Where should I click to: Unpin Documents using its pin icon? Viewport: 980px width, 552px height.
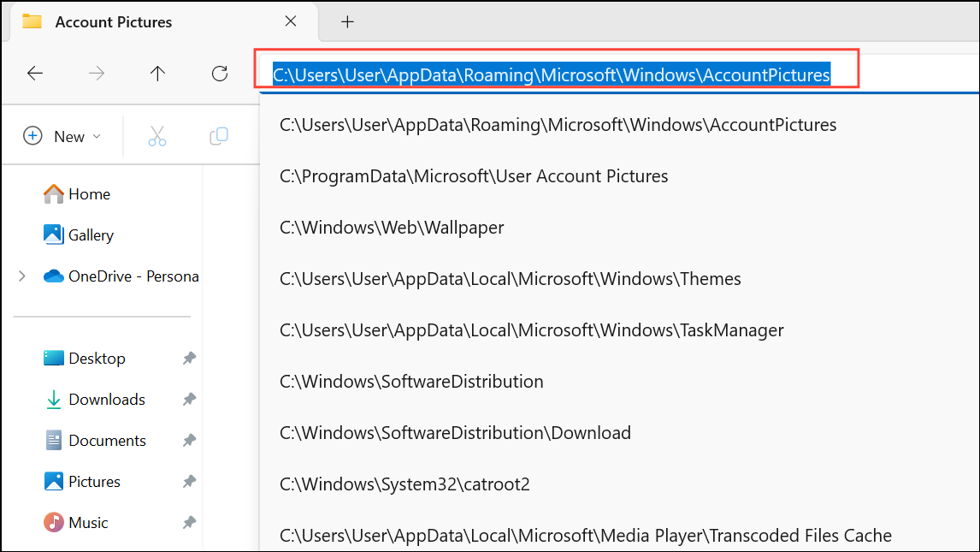pos(189,441)
